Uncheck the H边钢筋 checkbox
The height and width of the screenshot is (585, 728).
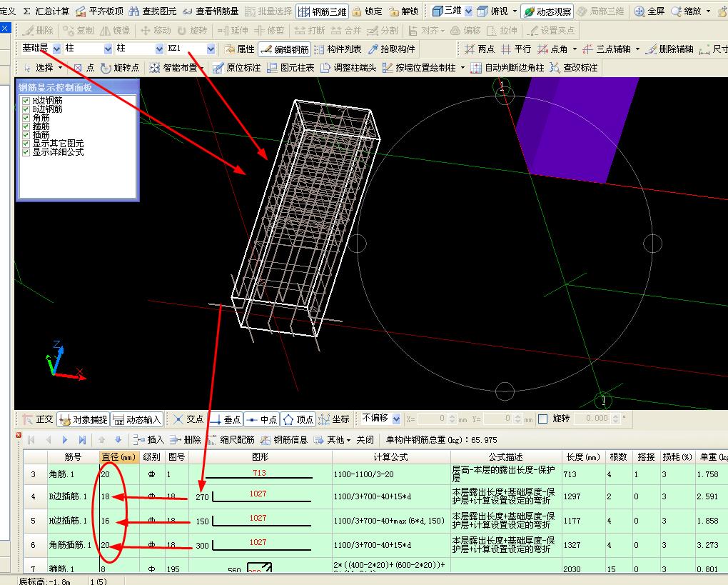pyautogui.click(x=26, y=101)
